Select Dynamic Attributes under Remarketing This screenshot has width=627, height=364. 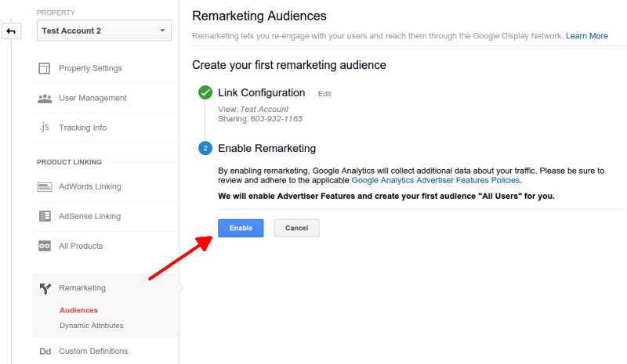coord(91,325)
